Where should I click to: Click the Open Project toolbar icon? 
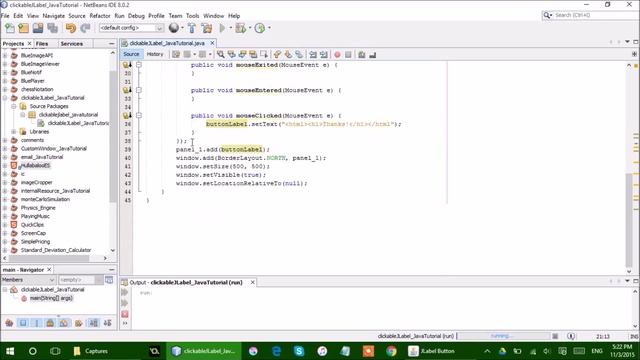pyautogui.click(x=38, y=28)
